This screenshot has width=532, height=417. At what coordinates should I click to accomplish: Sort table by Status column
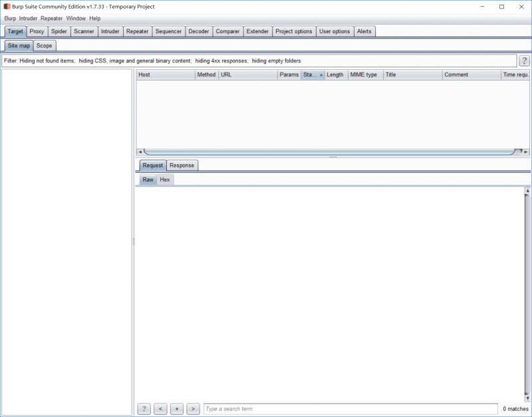(313, 74)
